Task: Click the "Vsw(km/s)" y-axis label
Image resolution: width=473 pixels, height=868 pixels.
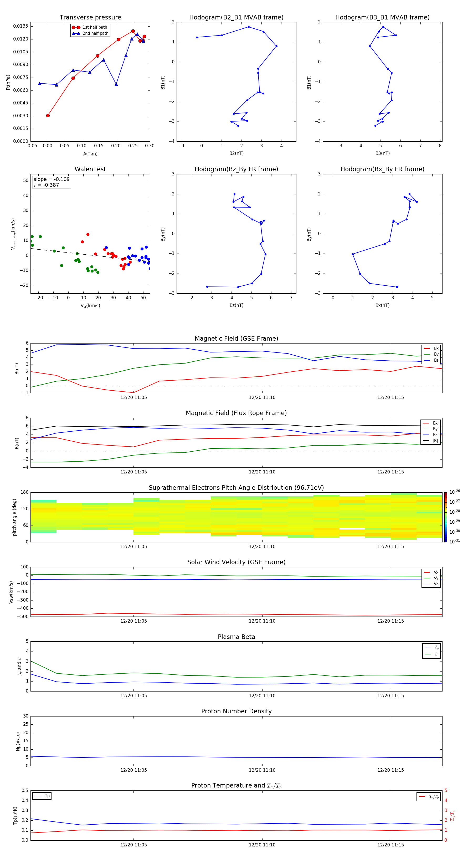Action: (11, 592)
